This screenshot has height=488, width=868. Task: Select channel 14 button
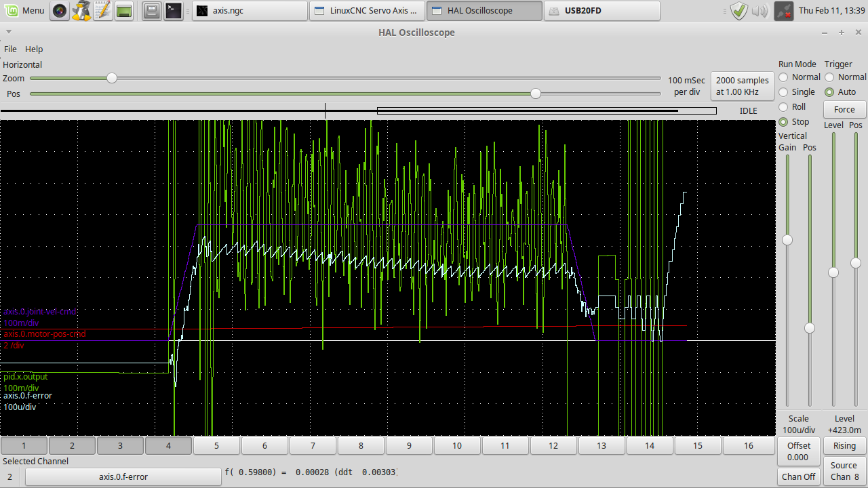coord(650,445)
